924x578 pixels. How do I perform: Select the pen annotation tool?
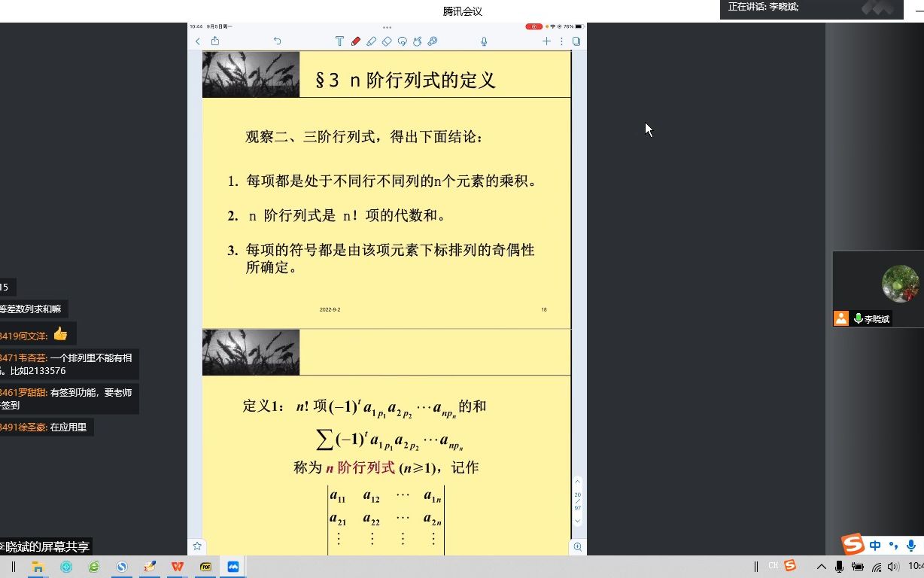point(355,41)
